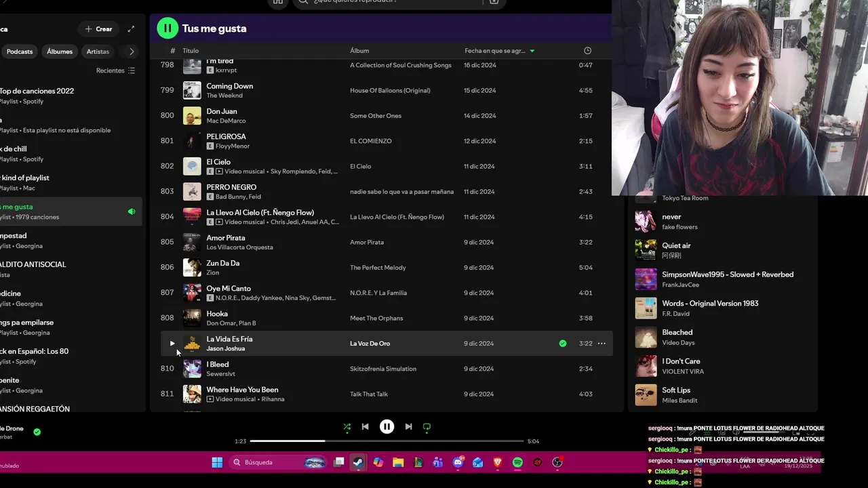Select the Artistas filter chip
The width and height of the screenshot is (868, 488).
pos(98,52)
